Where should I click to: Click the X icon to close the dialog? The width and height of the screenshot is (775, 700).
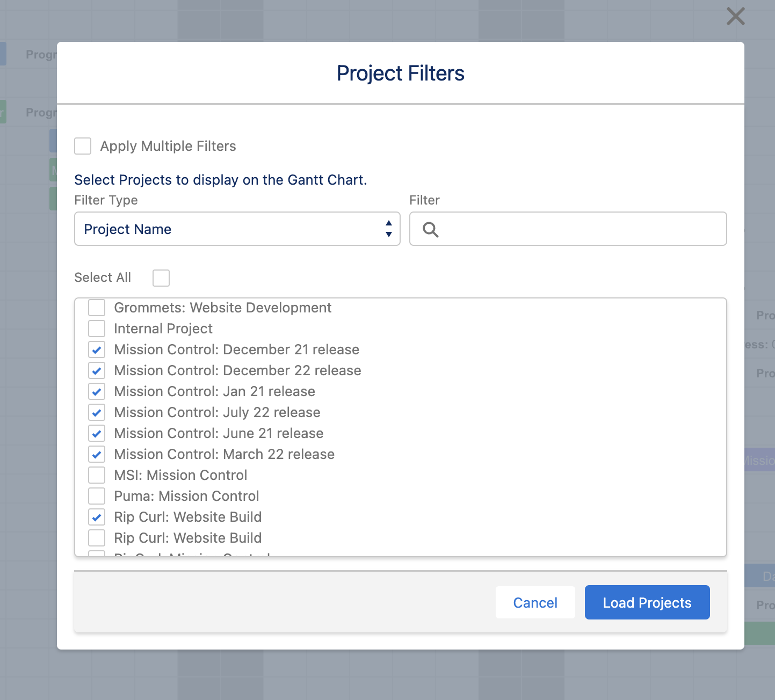735,16
